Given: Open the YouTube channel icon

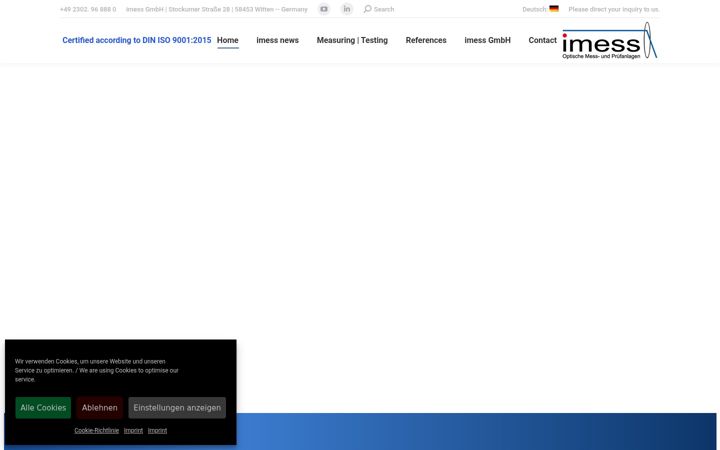Looking at the screenshot, I should (324, 9).
